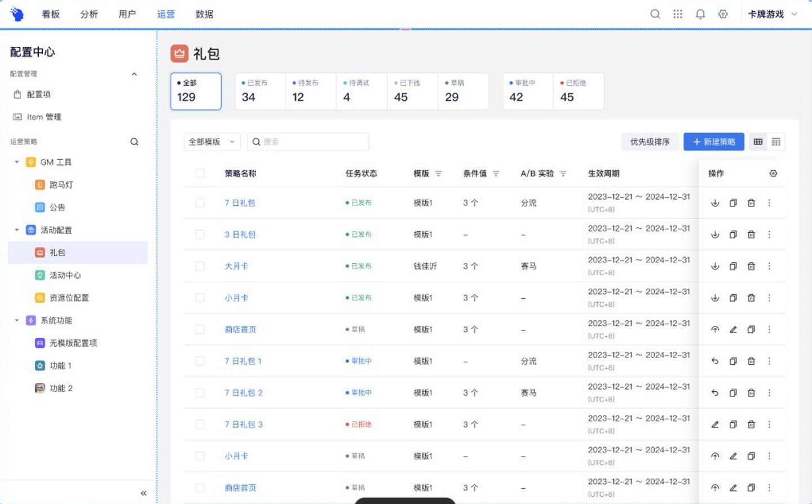The height and width of the screenshot is (504, 812).
Task: Delete the 7 日礼包 strategy
Action: tap(751, 203)
